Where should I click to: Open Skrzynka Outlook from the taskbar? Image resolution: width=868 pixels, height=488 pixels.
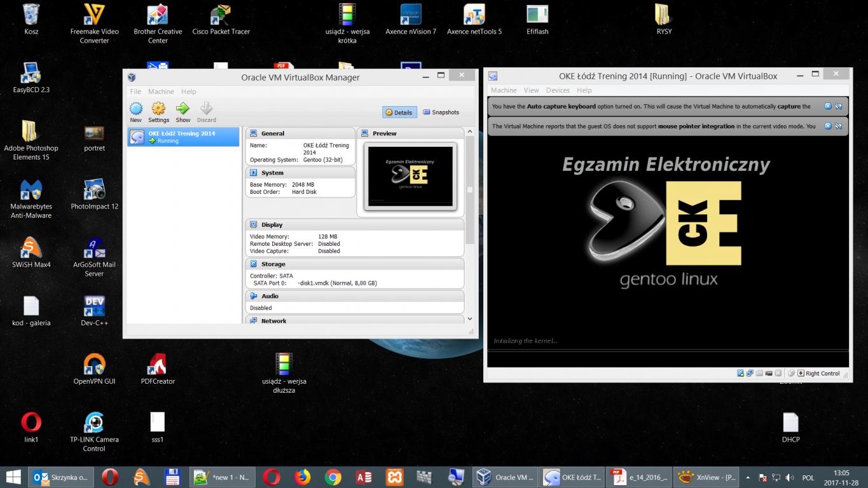[x=62, y=477]
